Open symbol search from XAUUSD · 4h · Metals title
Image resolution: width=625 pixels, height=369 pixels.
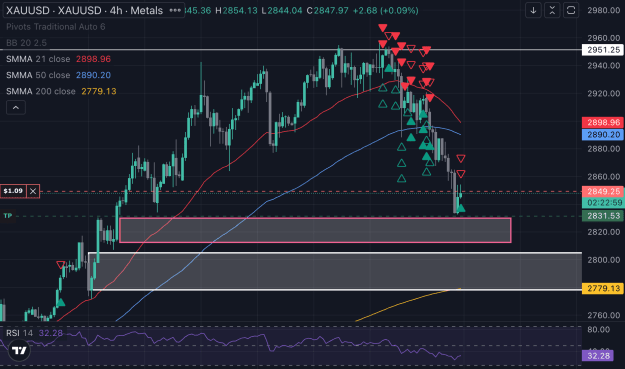point(84,10)
